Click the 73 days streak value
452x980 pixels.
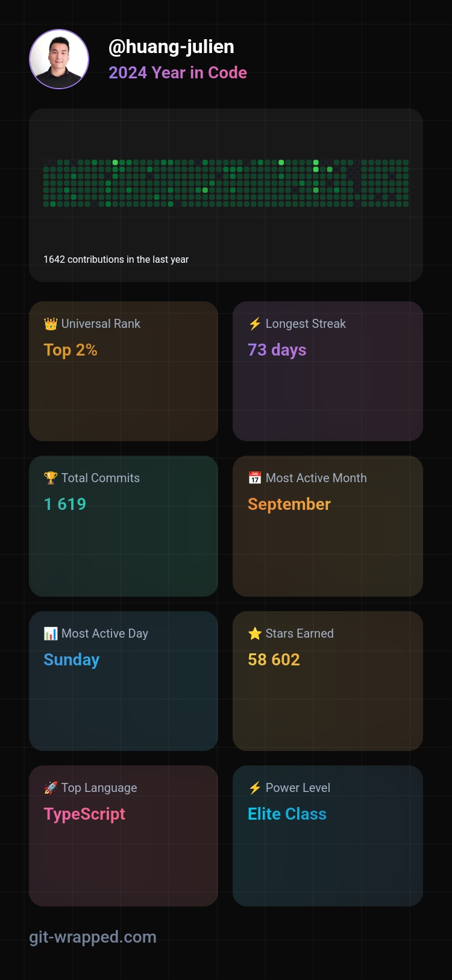click(x=277, y=350)
